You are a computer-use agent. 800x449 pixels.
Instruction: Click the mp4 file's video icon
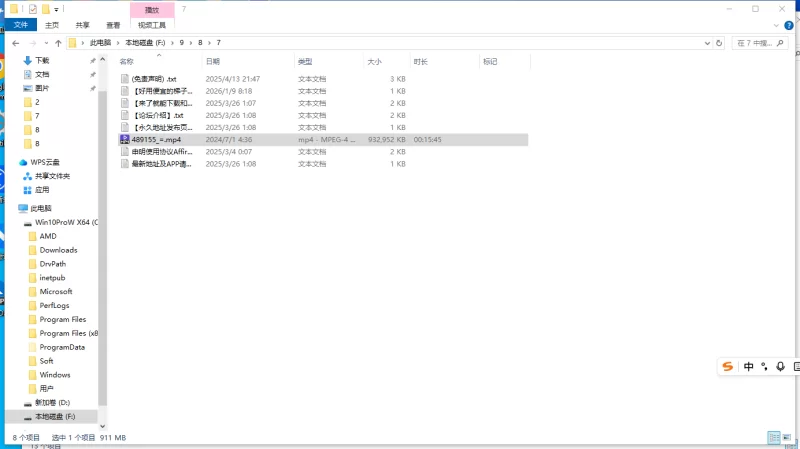[124, 139]
